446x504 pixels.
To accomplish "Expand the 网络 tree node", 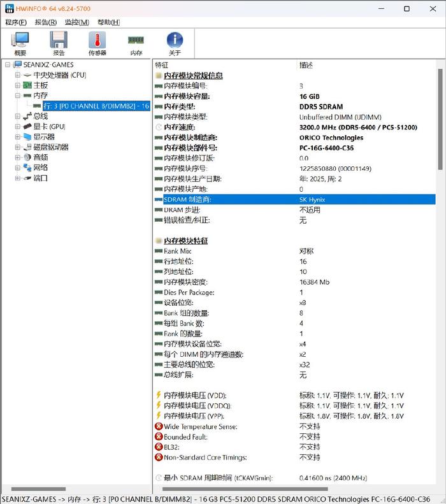I will coord(18,168).
